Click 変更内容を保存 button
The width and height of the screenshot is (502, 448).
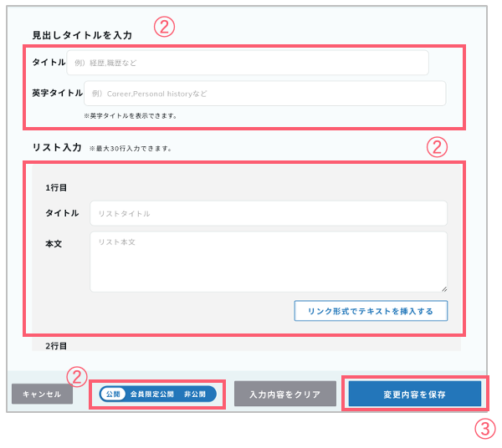pyautogui.click(x=415, y=394)
